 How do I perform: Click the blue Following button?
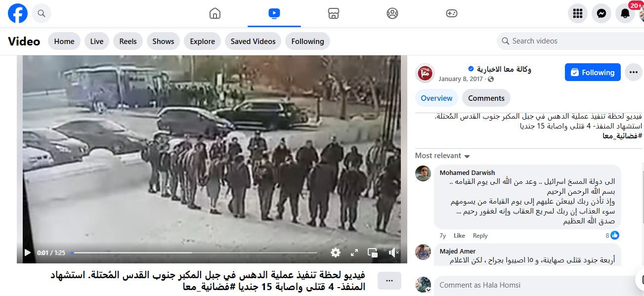[x=593, y=72]
